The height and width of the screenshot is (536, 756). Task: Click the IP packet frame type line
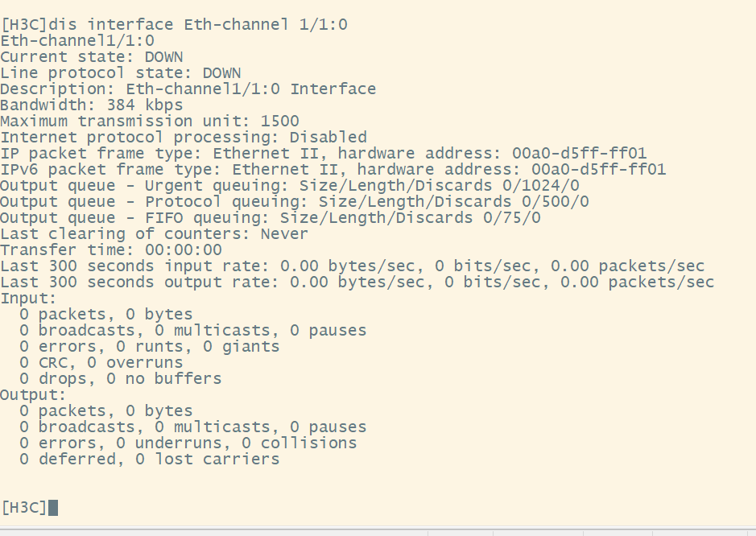(x=323, y=153)
